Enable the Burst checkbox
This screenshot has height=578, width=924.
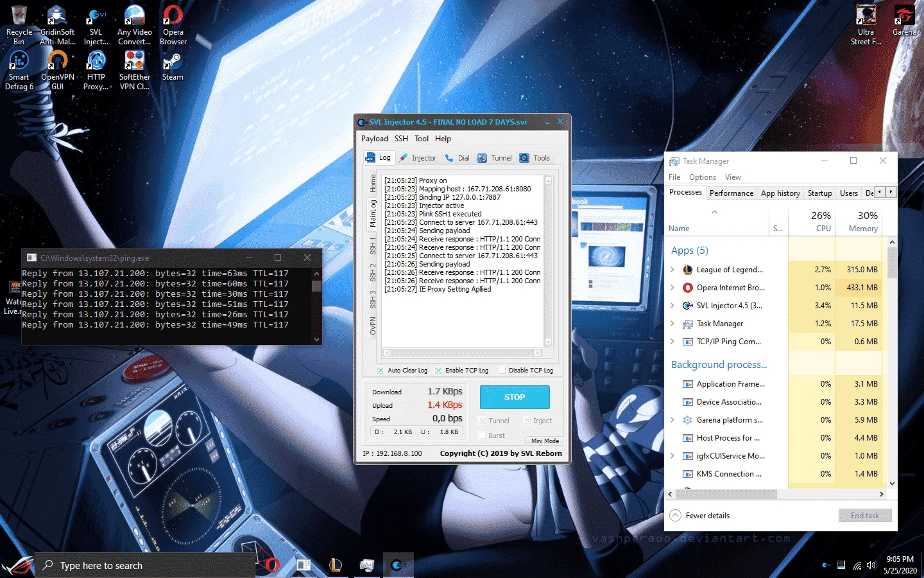[482, 435]
